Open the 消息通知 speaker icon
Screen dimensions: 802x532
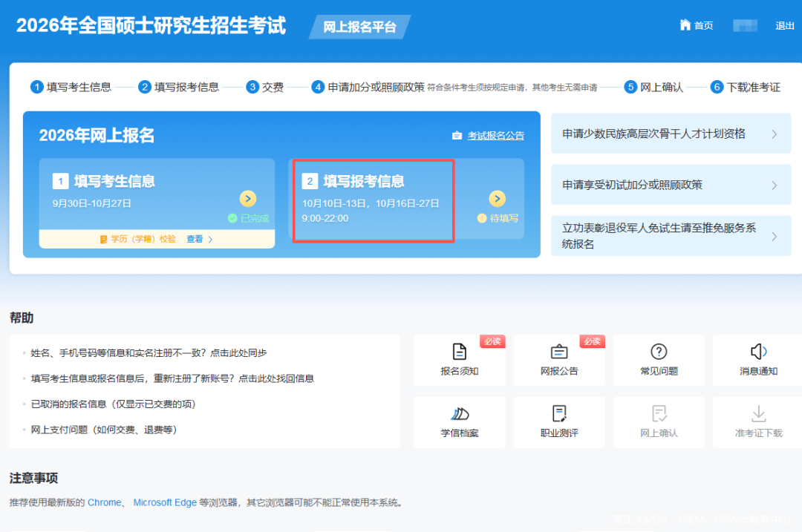(x=758, y=352)
